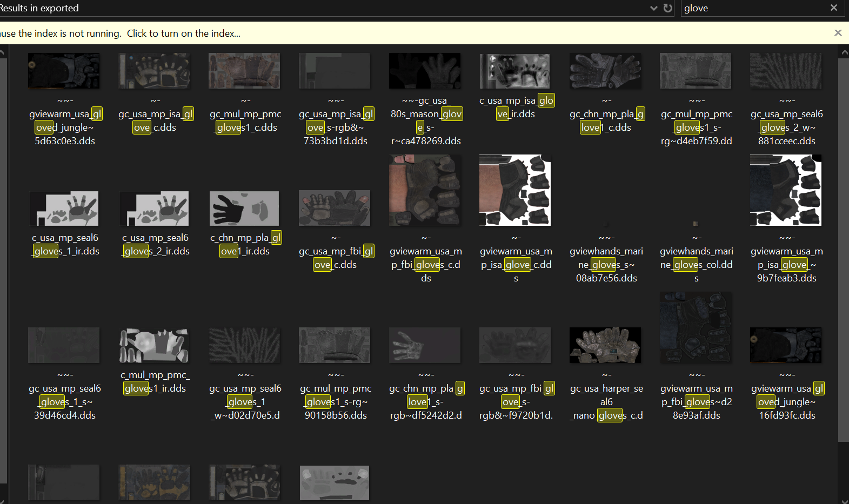Select gc_usa_mp_fbi_glove_s-rgb&~f9720b1d thumbnail

[515, 345]
